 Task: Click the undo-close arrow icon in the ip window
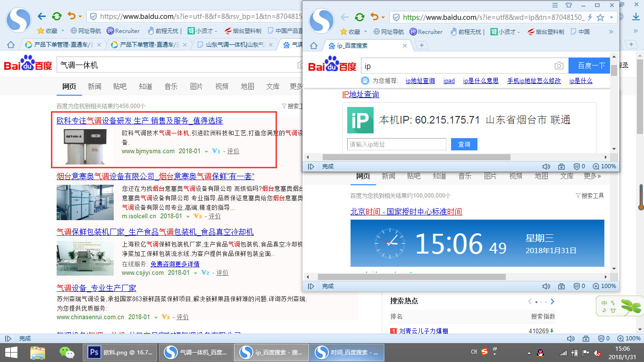tap(375, 17)
